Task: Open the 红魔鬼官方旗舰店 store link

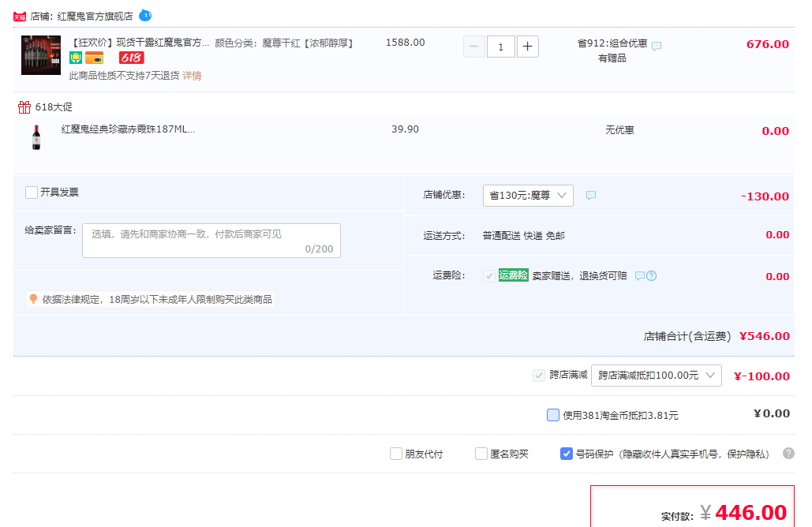Action: click(x=95, y=17)
